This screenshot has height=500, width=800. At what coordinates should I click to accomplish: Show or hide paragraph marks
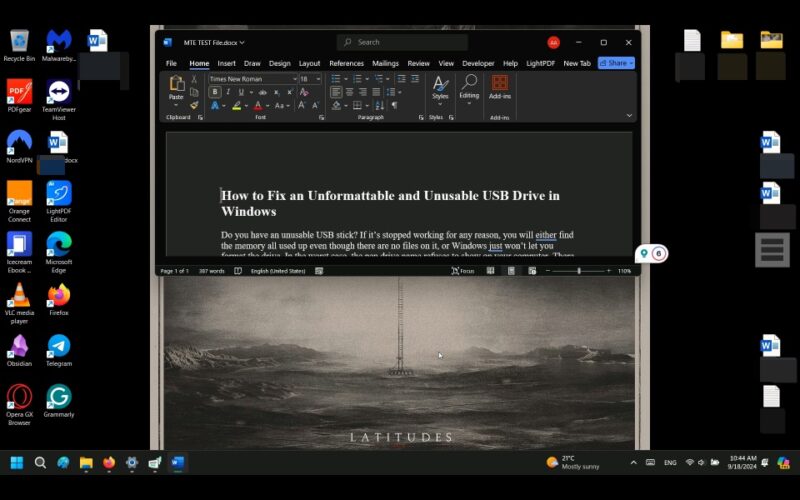coord(394,105)
